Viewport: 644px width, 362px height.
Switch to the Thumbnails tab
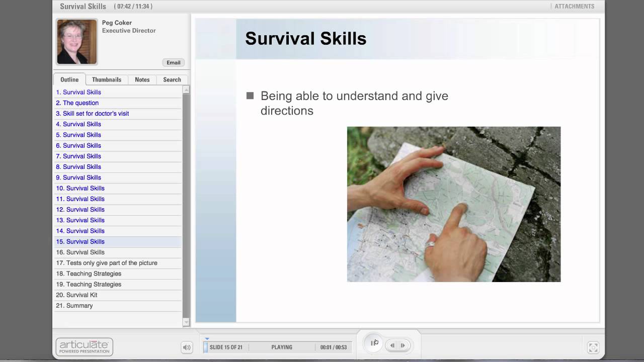pos(107,79)
